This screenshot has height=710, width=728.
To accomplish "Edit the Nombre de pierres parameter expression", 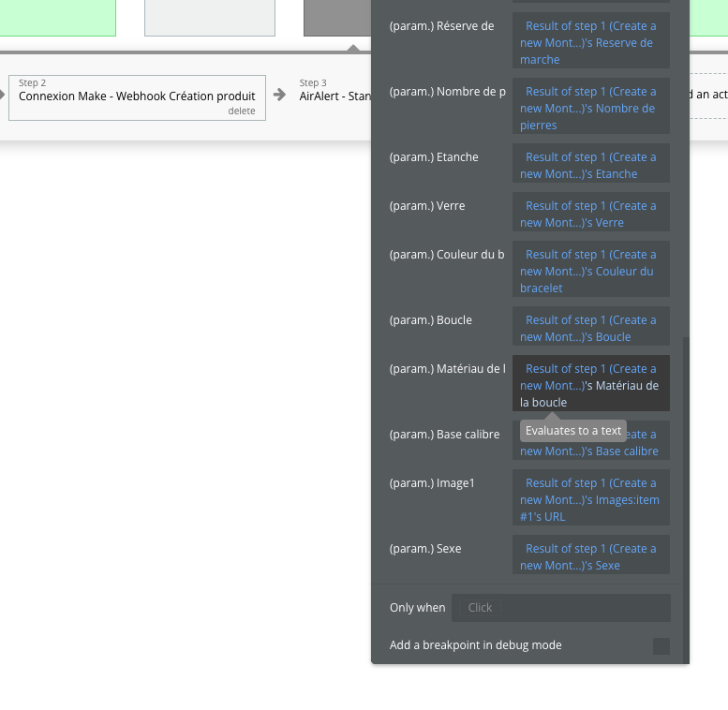I will point(590,106).
